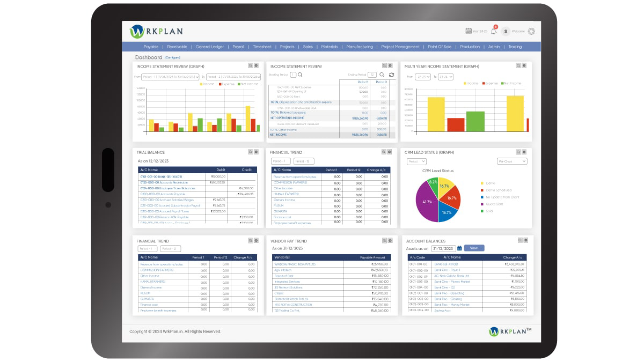Open the Pie-Chart type dropdown in CRM Lead Status
The image size is (644, 362).
tap(512, 161)
